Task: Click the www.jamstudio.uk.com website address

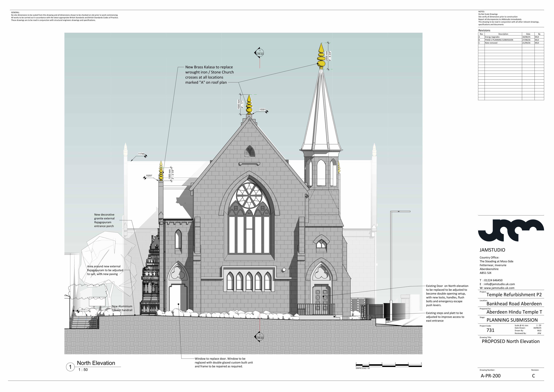Action: pyautogui.click(x=499, y=288)
